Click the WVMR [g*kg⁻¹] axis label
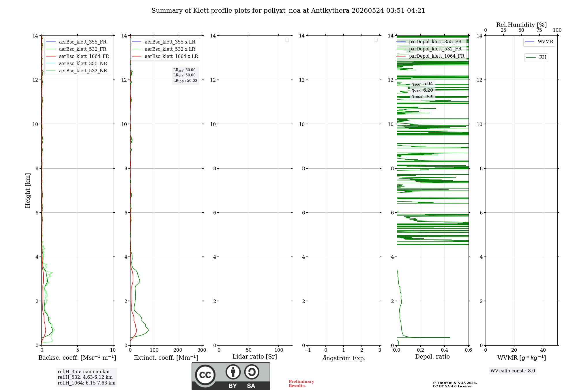This screenshot has height=392, width=577. tap(522, 358)
